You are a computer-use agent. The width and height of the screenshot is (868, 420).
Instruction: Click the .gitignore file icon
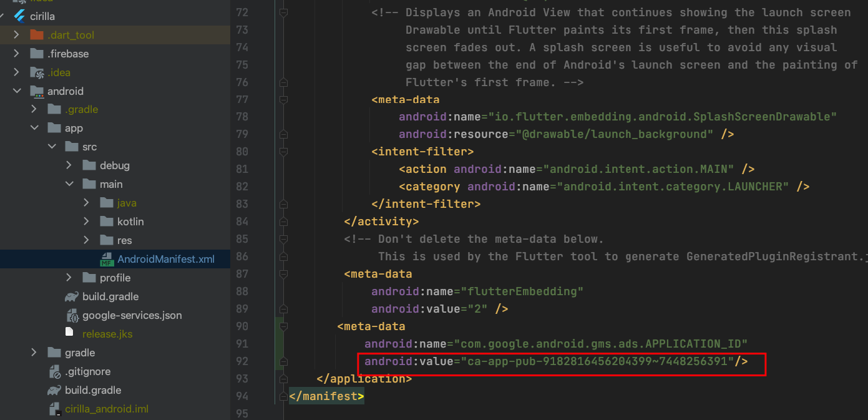coord(54,372)
